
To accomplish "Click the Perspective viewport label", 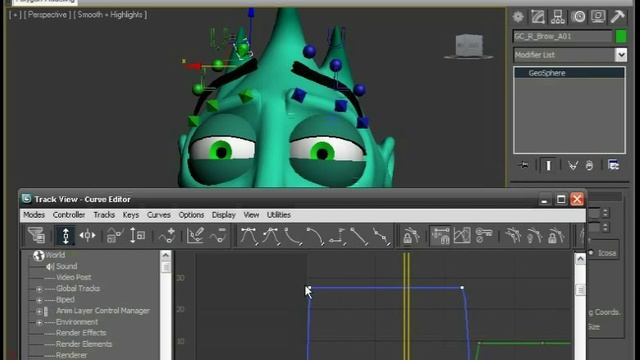I will [47, 15].
